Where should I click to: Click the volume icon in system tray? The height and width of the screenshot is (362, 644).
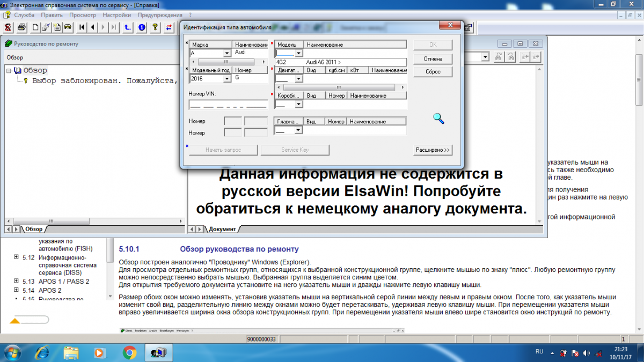(586, 353)
